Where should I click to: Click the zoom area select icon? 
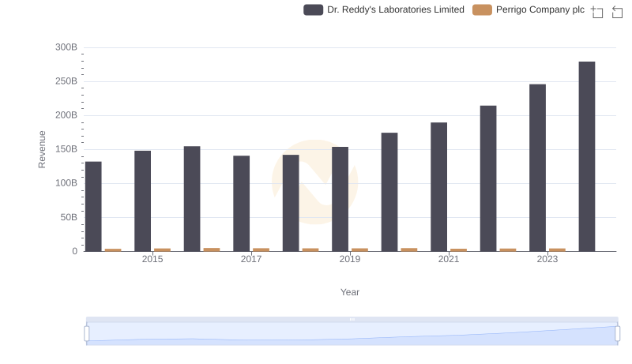[597, 12]
